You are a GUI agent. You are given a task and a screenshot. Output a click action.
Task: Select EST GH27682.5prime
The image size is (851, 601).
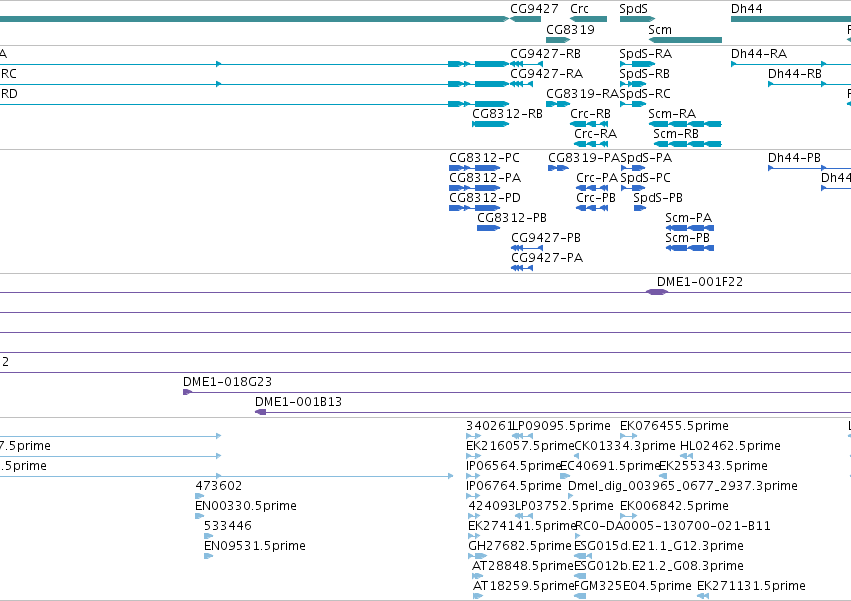[520, 546]
